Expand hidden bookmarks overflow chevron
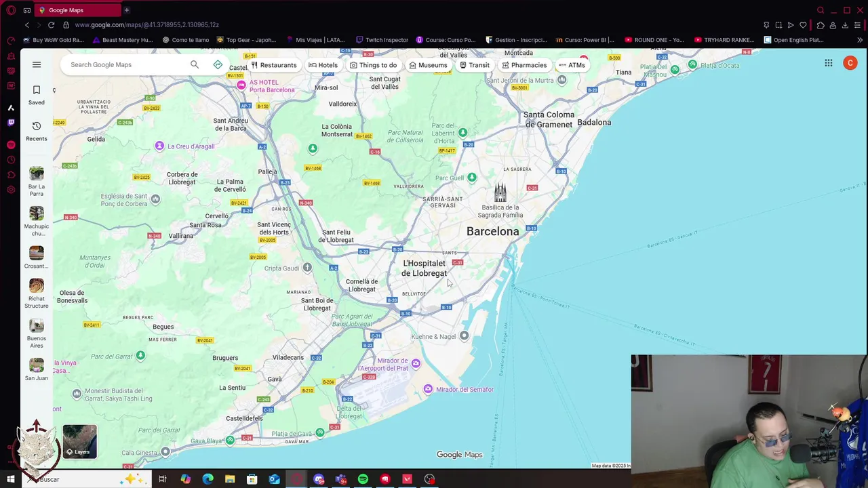The width and height of the screenshot is (868, 488). [860, 40]
